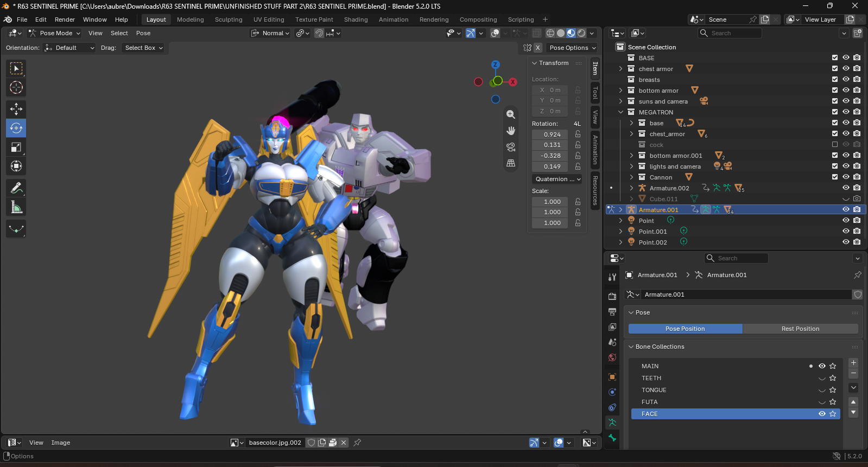Pin the image in the image editor

357,443
